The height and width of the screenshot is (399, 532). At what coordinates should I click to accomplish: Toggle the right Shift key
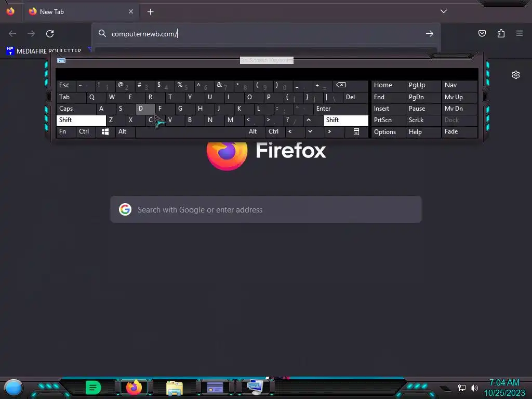(345, 120)
